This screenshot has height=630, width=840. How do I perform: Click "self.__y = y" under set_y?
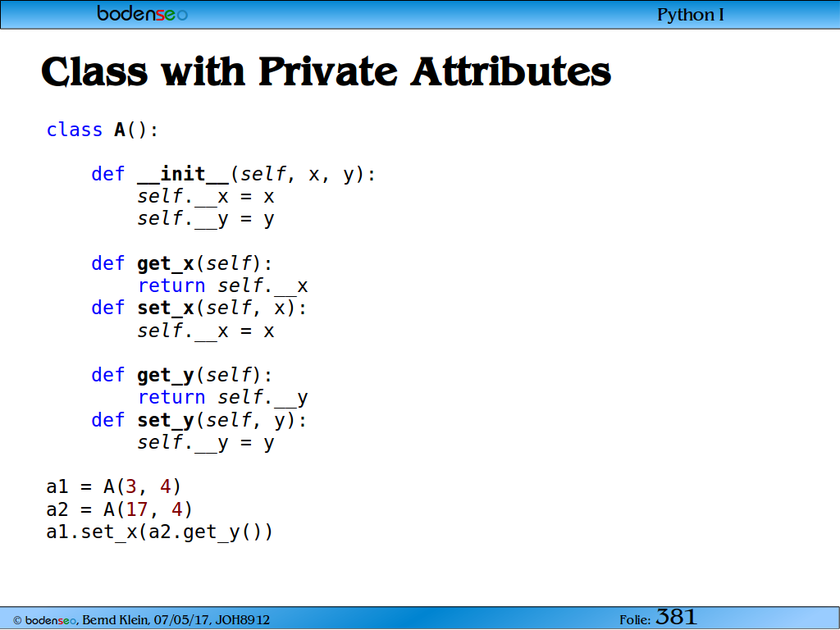click(206, 443)
